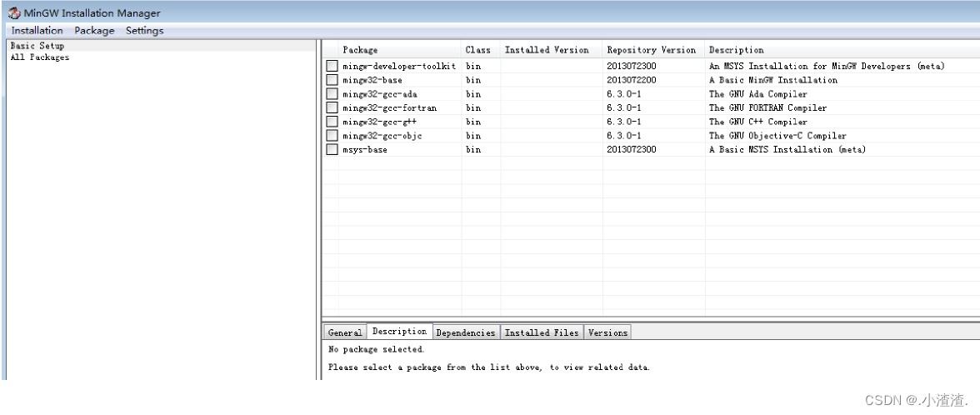Screen dimensions: 980x415
Task: Select the mingw32-gcc-objc package name
Action: [x=382, y=136]
